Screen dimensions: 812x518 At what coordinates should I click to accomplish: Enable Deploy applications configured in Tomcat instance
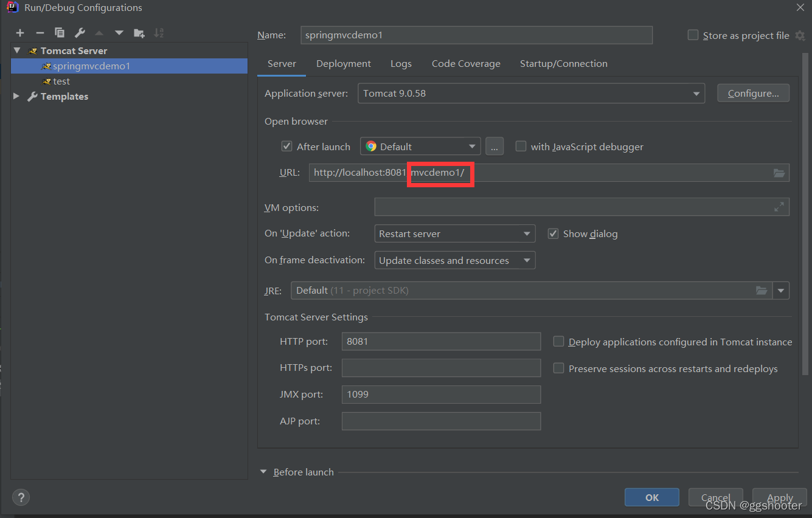tap(558, 342)
